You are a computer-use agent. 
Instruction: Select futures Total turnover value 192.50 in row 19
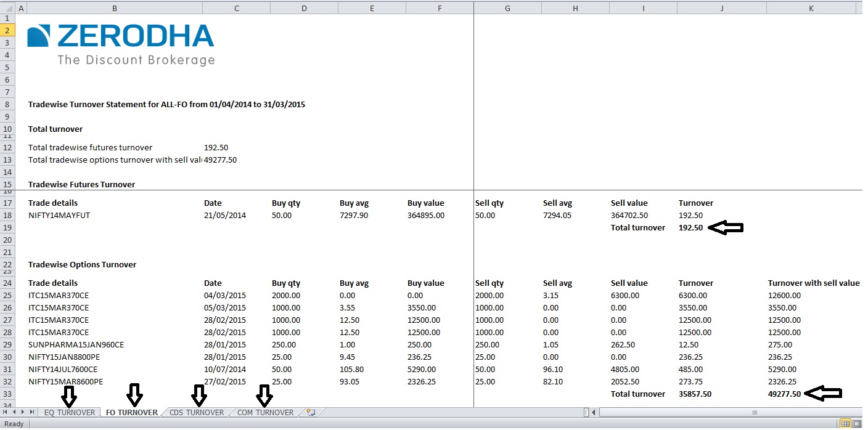click(690, 227)
